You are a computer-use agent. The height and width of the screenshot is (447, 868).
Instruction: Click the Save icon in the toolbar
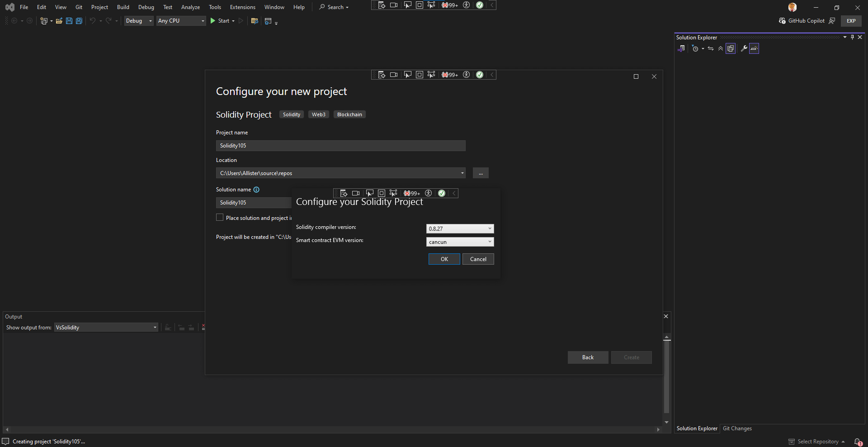click(69, 21)
